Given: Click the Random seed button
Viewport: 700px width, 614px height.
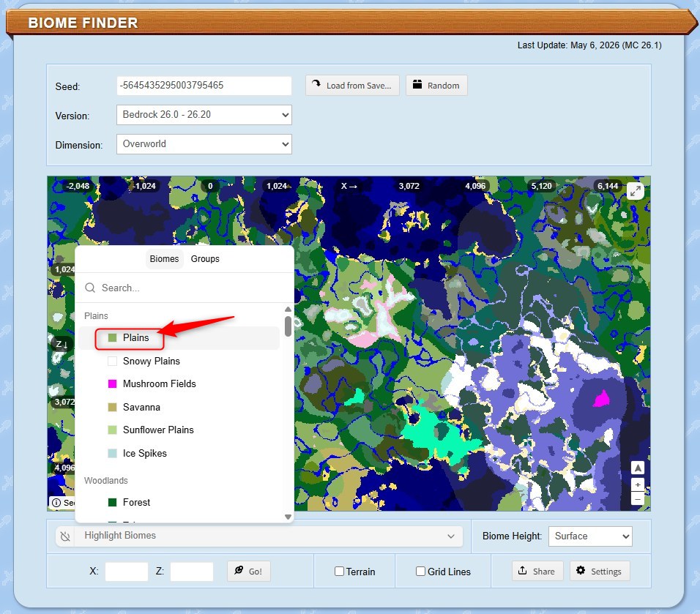Looking at the screenshot, I should coord(436,85).
